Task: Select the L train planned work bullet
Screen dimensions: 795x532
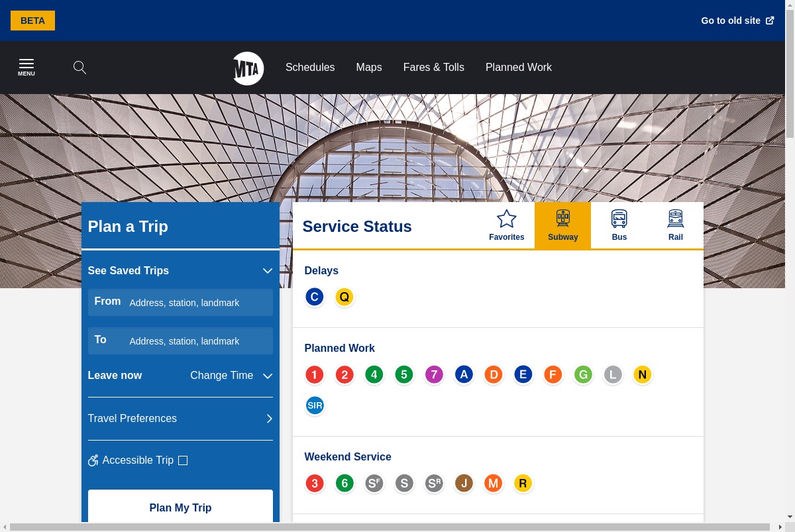Action: 613,375
